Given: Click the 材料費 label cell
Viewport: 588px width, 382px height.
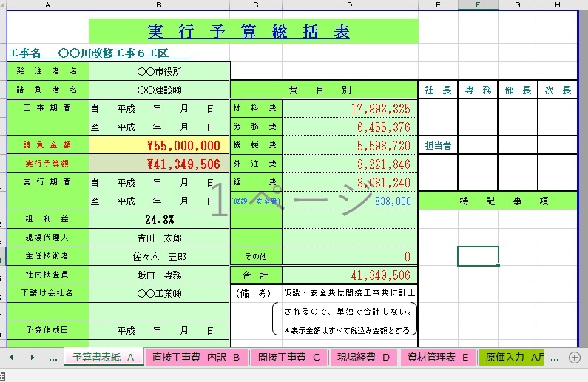Looking at the screenshot, I should point(256,108).
